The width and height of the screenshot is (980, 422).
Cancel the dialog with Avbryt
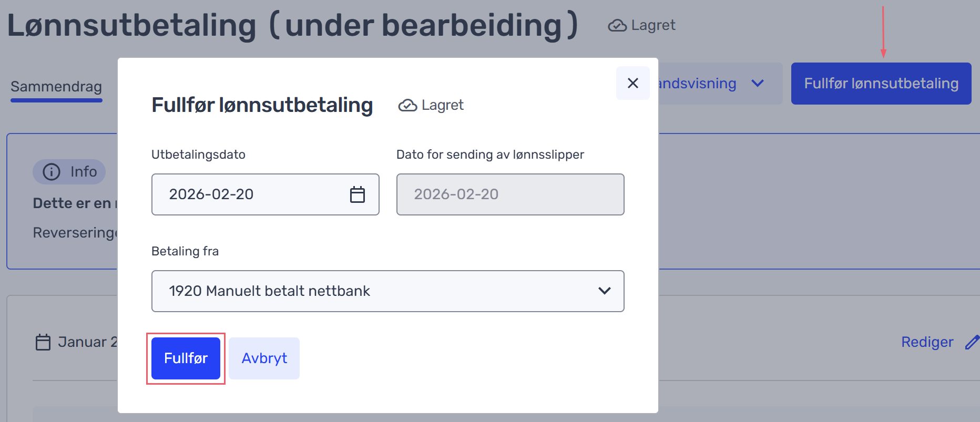pos(264,358)
